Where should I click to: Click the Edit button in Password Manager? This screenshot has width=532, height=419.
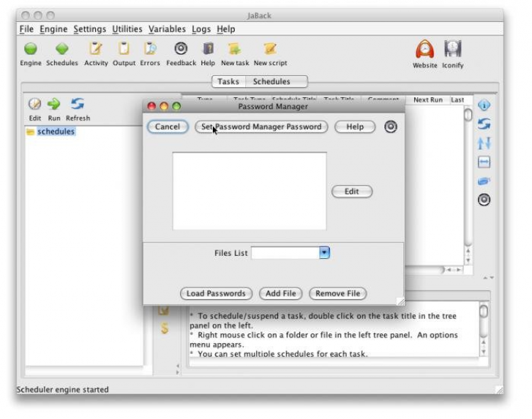[352, 191]
